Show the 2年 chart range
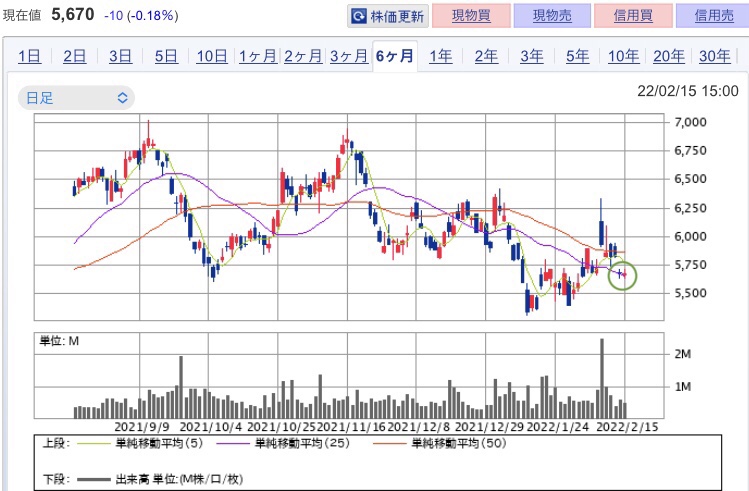Screen dimensions: 749x491 (486, 56)
